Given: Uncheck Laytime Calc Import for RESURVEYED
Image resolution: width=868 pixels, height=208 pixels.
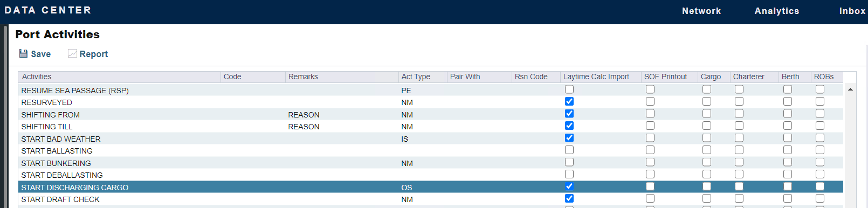Looking at the screenshot, I should [x=569, y=101].
